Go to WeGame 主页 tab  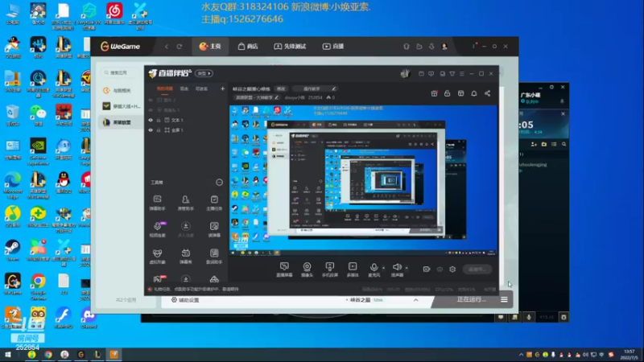pyautogui.click(x=210, y=47)
